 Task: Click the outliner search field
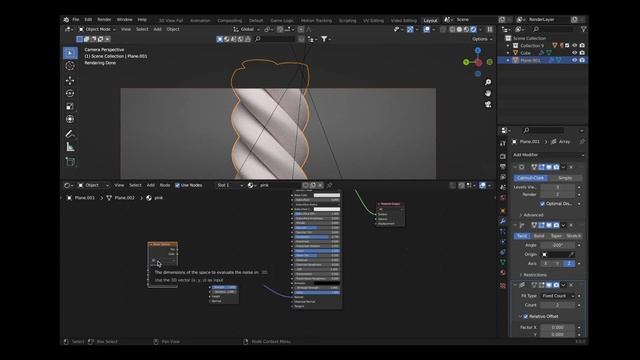point(552,29)
